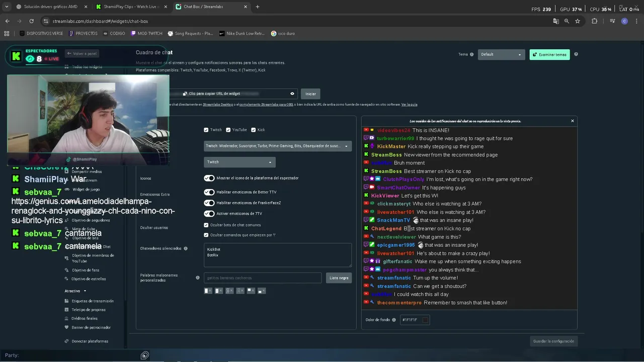The height and width of the screenshot is (362, 644).
Task: Uncheck the Kick platform checkbox
Action: pyautogui.click(x=253, y=130)
